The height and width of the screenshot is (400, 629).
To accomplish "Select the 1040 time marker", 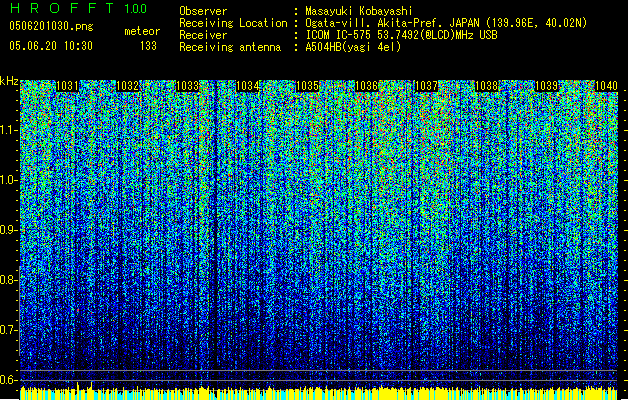I will tap(606, 87).
